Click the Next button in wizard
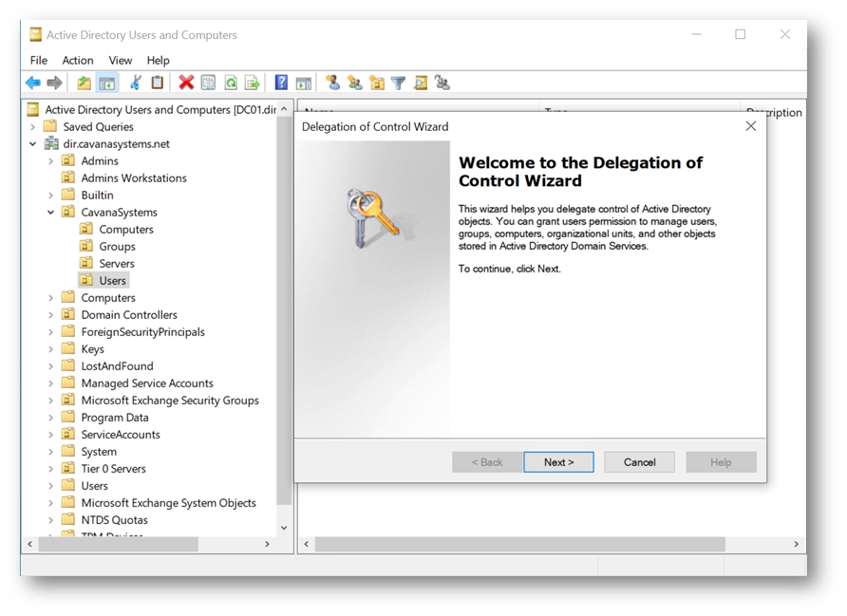Screen dimensions: 847x616 [558, 462]
